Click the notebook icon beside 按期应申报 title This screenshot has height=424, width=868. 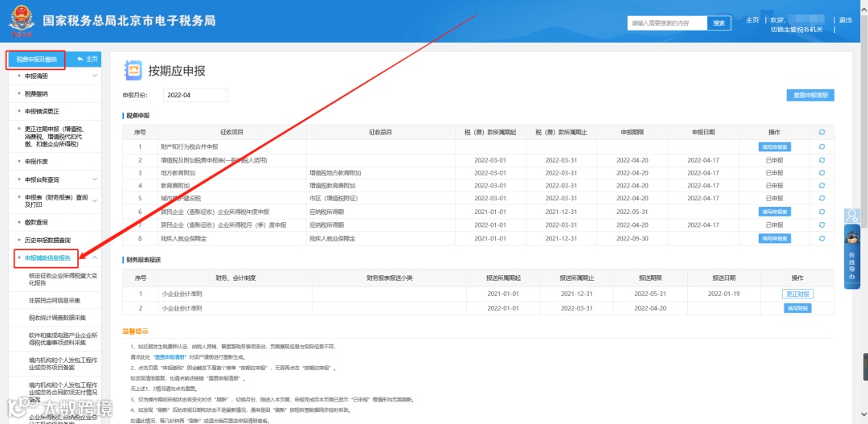point(133,70)
